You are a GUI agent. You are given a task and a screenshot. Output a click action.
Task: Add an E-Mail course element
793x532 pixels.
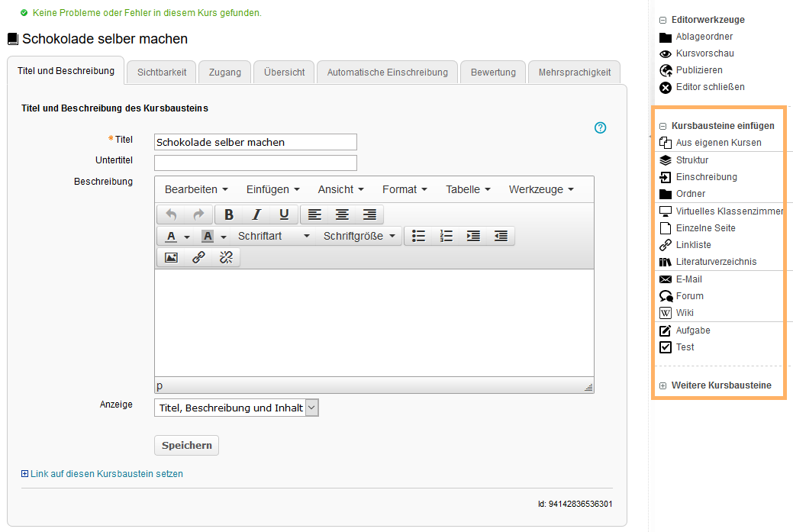click(x=688, y=279)
